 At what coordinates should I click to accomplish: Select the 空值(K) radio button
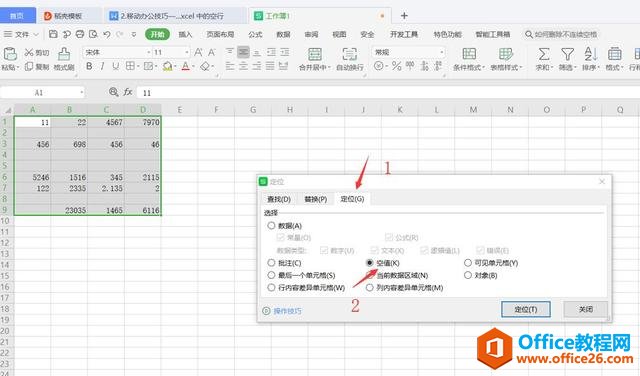[369, 263]
